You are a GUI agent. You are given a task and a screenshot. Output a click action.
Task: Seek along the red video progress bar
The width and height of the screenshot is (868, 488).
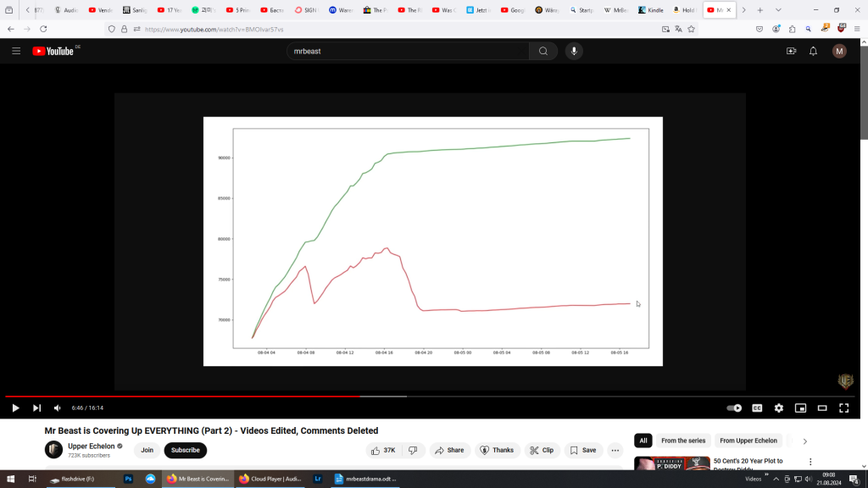click(x=254, y=396)
